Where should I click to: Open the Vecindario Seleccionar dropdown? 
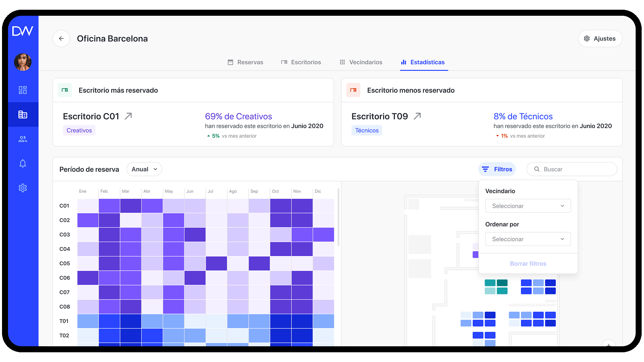coord(528,206)
